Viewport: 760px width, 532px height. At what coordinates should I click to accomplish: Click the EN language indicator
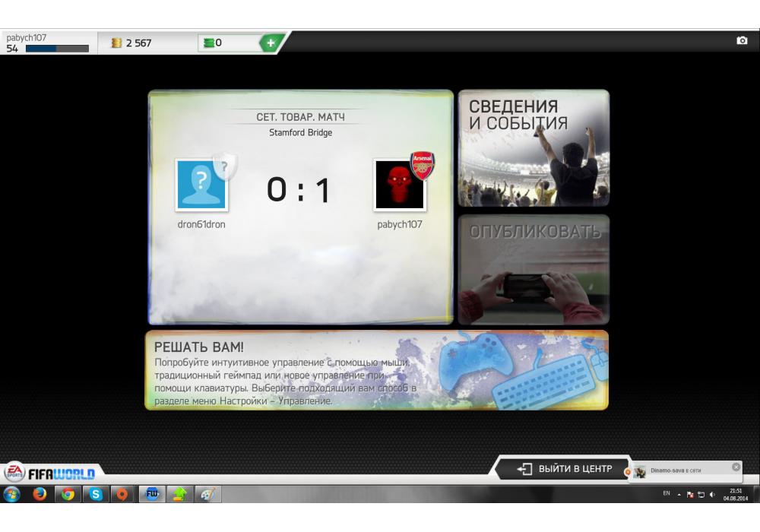(x=667, y=493)
